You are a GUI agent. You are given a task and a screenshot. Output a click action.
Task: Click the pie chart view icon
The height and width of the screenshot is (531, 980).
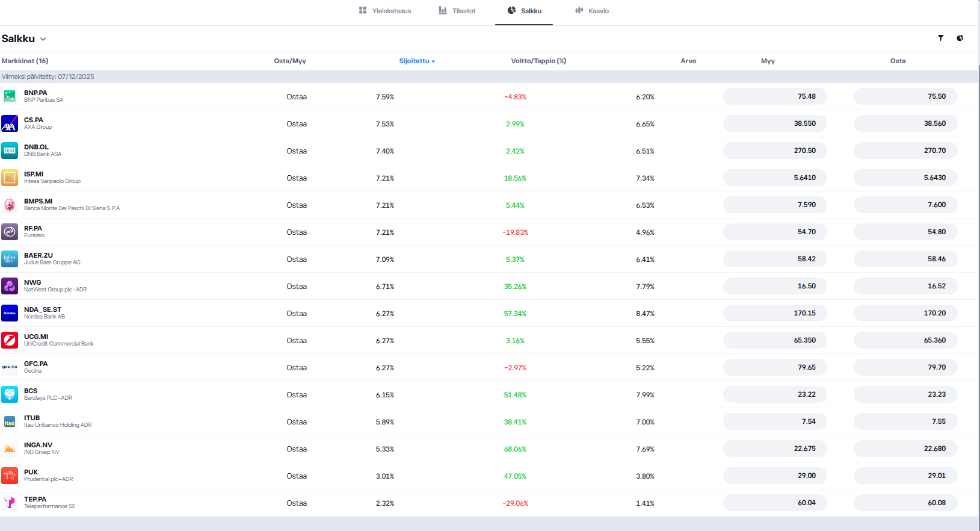[960, 38]
